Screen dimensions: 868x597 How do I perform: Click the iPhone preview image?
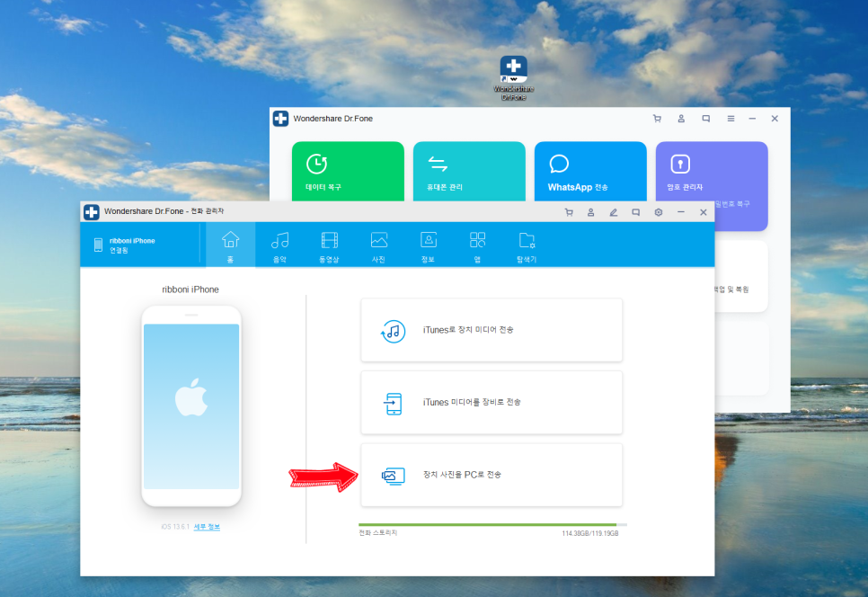click(x=191, y=405)
